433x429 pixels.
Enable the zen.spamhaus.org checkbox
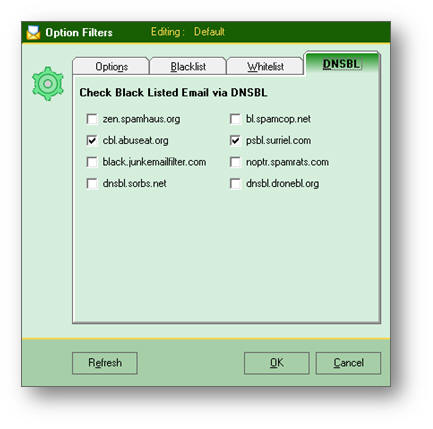(x=92, y=119)
